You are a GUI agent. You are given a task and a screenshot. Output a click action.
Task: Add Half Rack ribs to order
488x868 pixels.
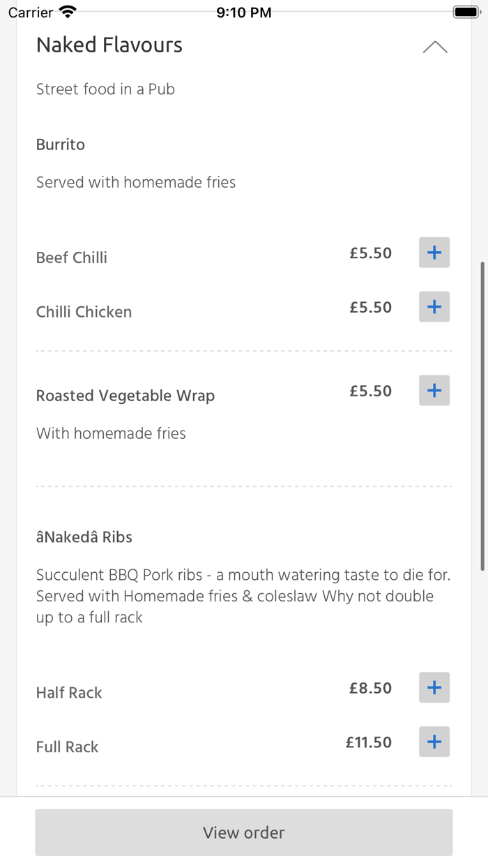pyautogui.click(x=434, y=687)
